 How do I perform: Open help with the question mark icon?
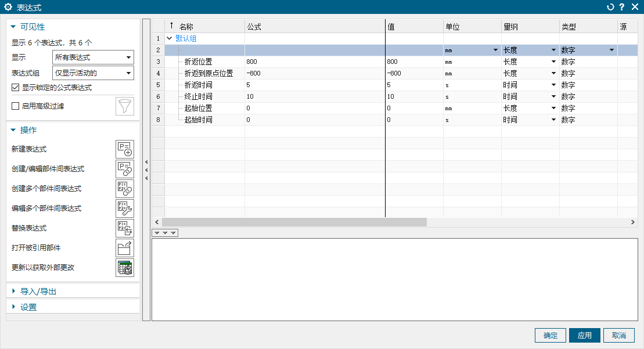coord(622,7)
